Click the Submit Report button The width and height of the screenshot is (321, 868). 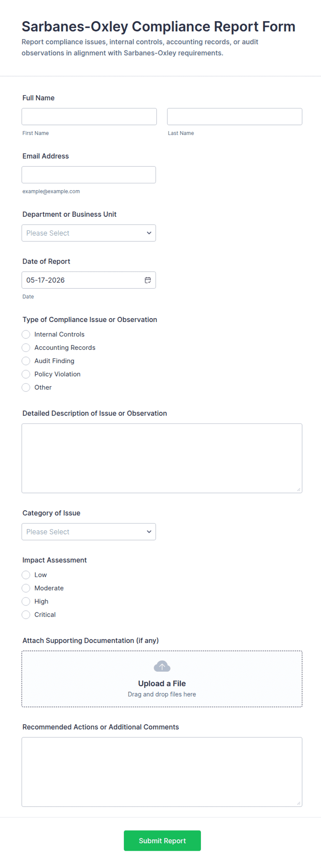(x=162, y=841)
